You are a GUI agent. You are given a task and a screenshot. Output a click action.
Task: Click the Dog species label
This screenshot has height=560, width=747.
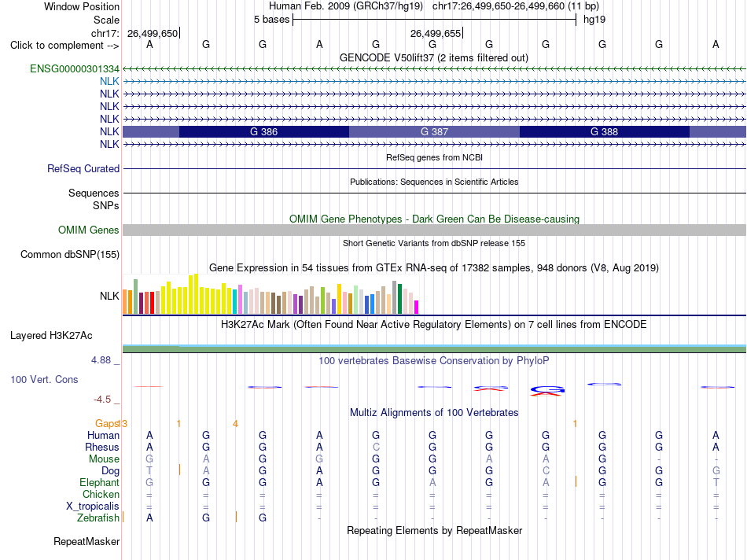point(110,471)
